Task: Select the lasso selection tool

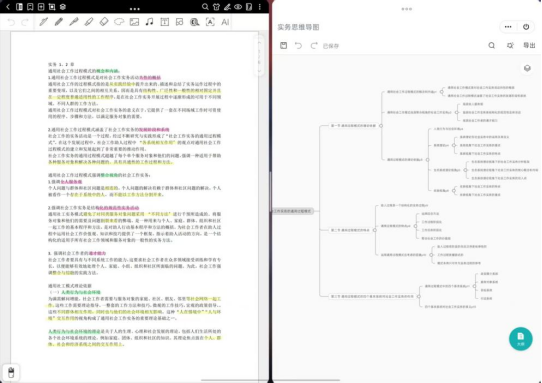Action: 119,22
